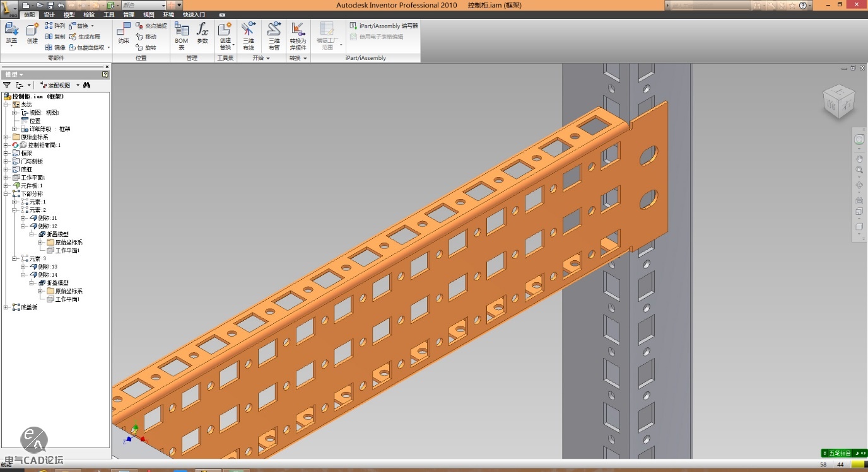The image size is (868, 472).
Task: Collapse the 元素:2 tree node
Action: click(15, 210)
